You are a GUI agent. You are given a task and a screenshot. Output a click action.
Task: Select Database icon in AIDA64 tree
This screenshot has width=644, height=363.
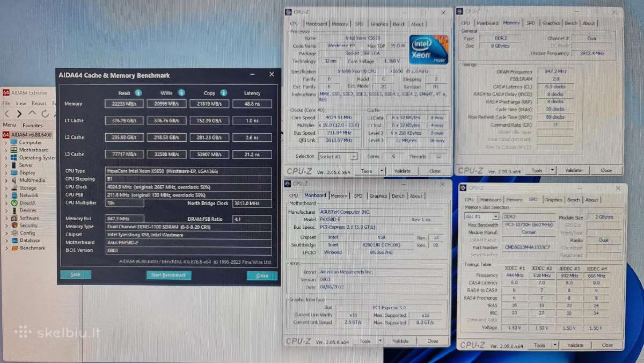pyautogui.click(x=13, y=241)
